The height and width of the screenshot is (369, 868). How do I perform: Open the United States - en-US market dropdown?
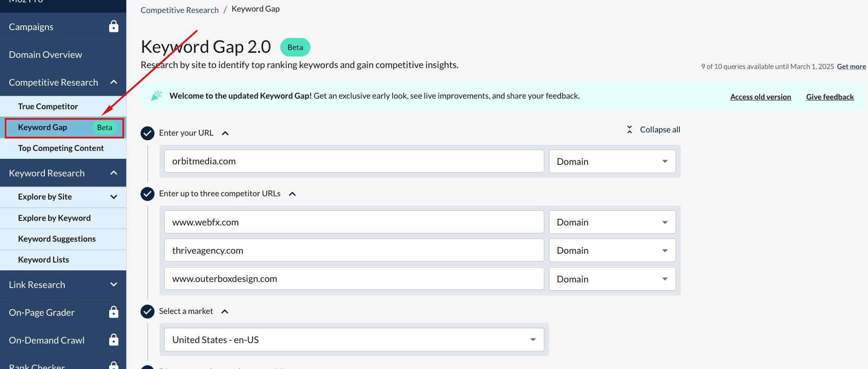(354, 340)
